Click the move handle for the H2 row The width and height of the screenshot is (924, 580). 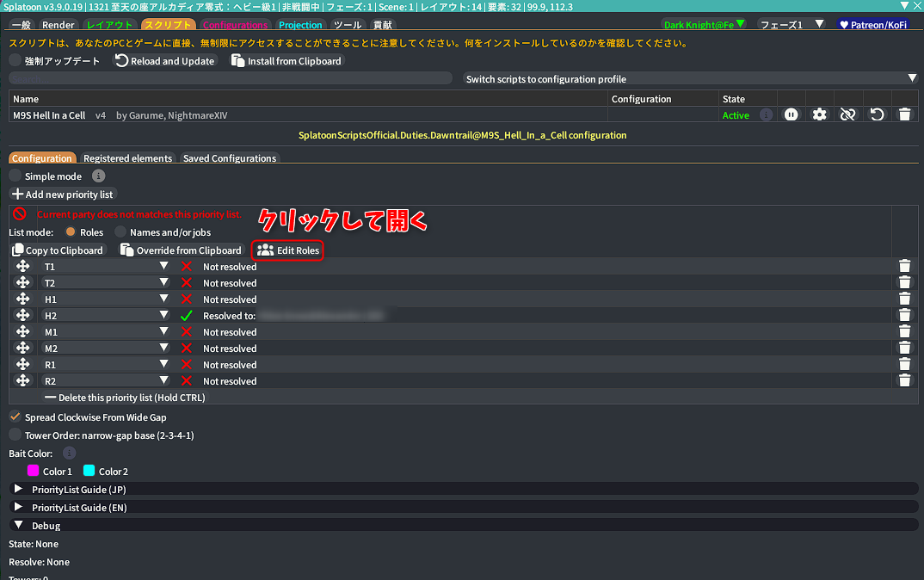23,316
